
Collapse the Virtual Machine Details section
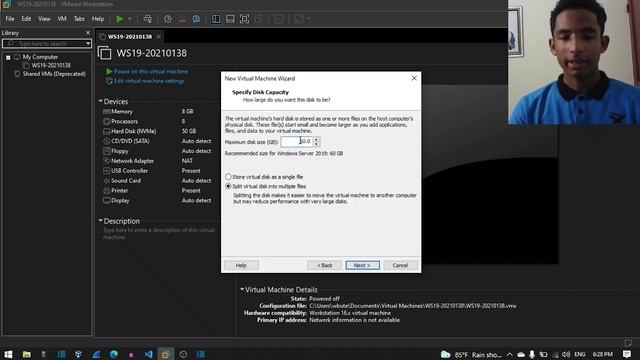click(x=242, y=289)
